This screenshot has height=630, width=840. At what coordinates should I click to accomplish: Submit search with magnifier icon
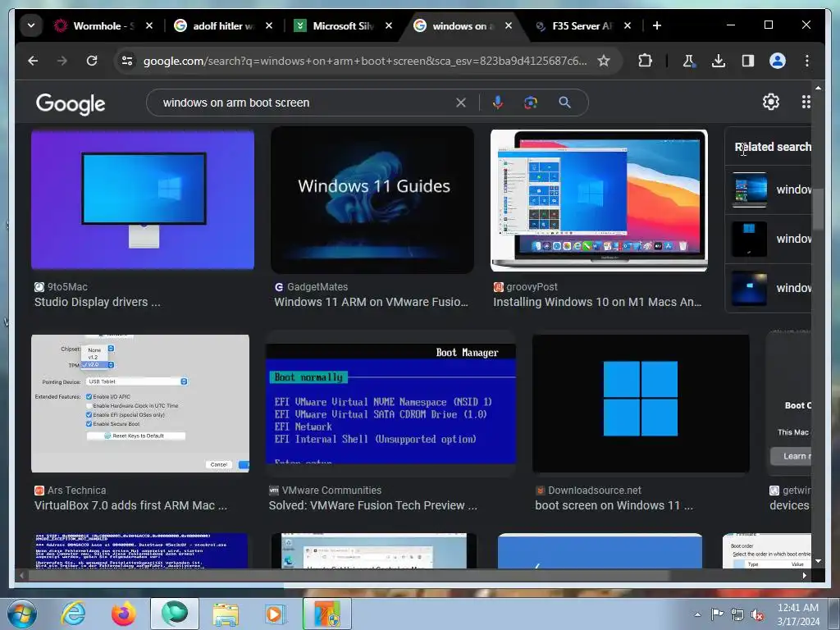coord(564,103)
